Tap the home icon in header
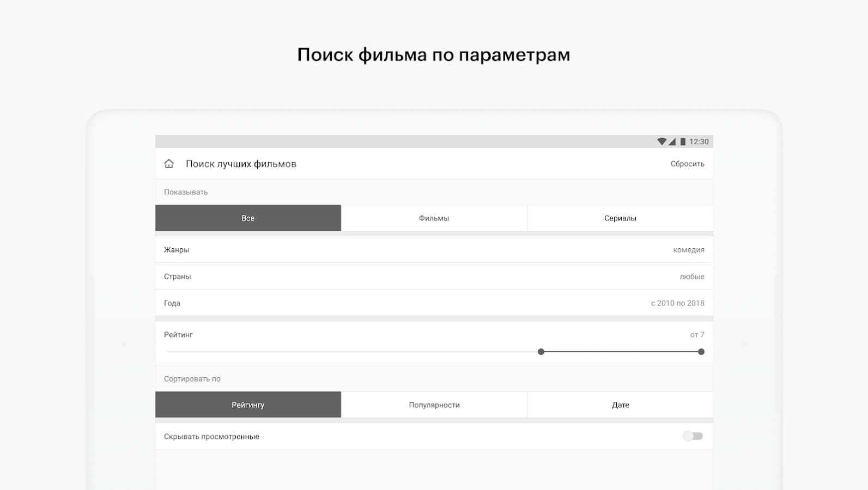Viewport: 868px width, 490px height. coord(169,164)
